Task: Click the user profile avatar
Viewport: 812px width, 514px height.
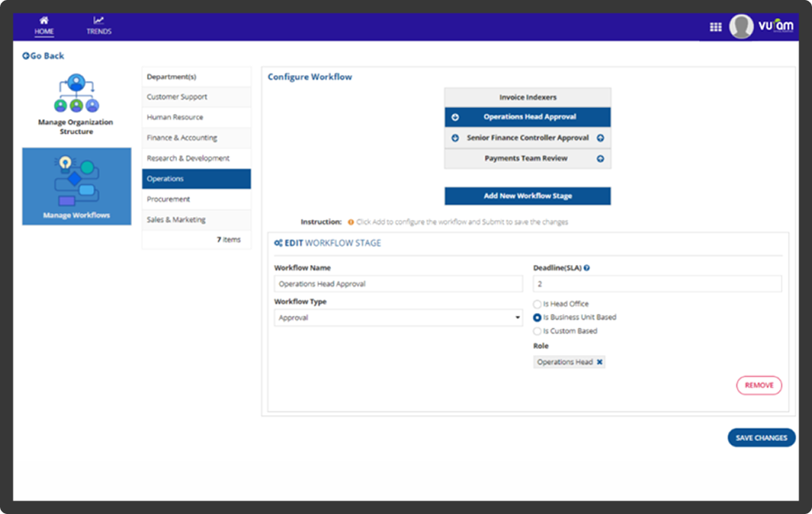Action: [740, 26]
